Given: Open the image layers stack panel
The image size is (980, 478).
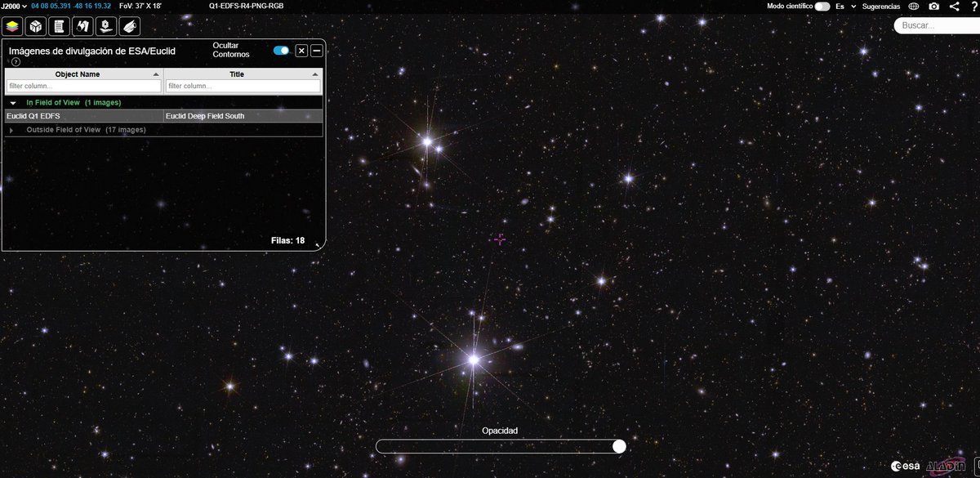Looking at the screenshot, I should tap(11, 26).
